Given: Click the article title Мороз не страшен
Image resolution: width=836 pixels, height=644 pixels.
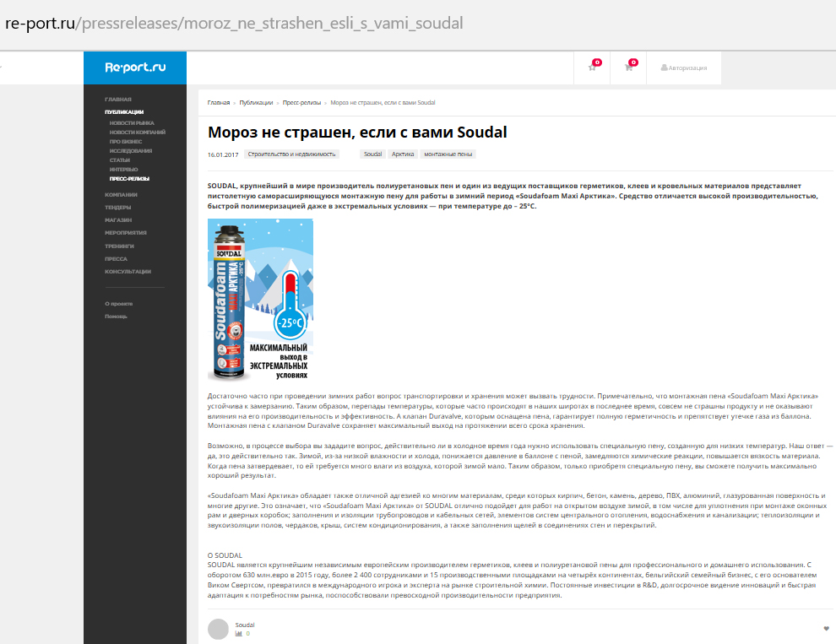Looking at the screenshot, I should coord(357,133).
